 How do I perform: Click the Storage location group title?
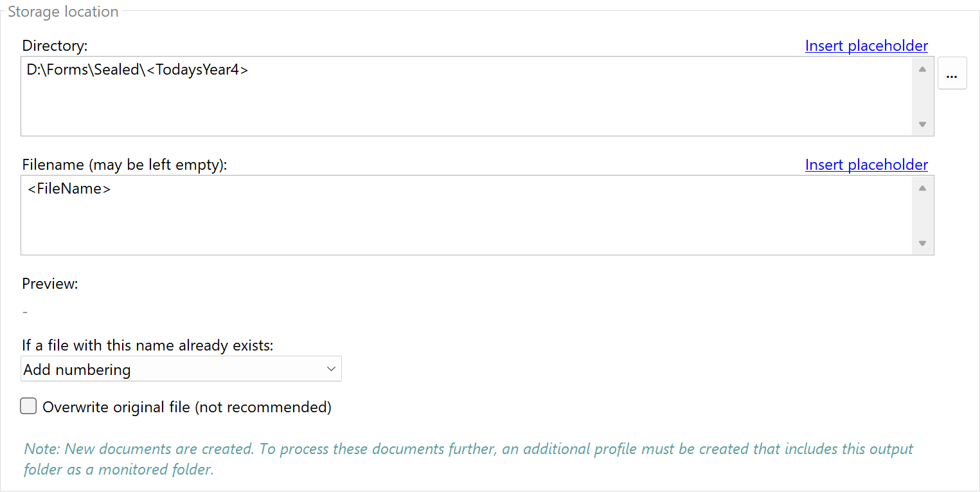click(63, 12)
